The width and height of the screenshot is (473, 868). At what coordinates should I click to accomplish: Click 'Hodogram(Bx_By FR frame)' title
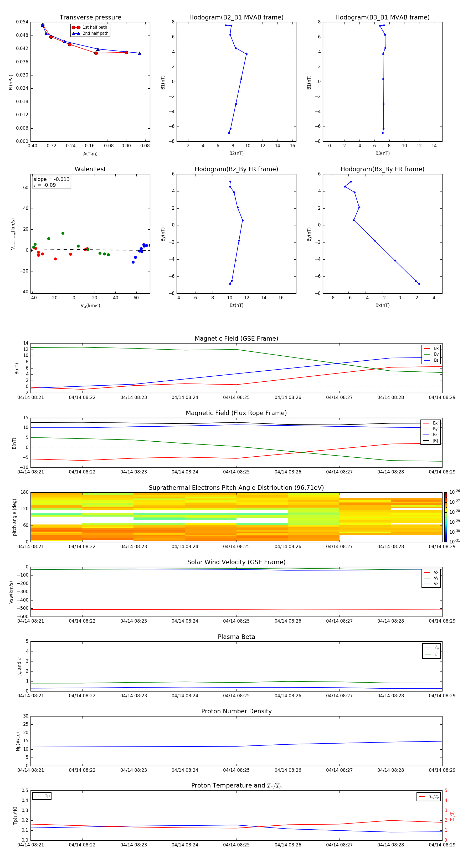point(382,169)
